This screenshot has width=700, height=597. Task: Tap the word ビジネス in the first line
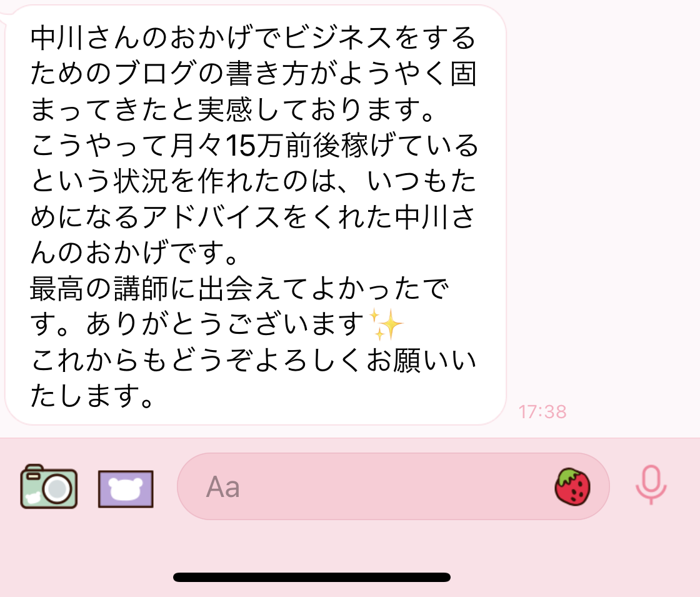click(x=337, y=38)
